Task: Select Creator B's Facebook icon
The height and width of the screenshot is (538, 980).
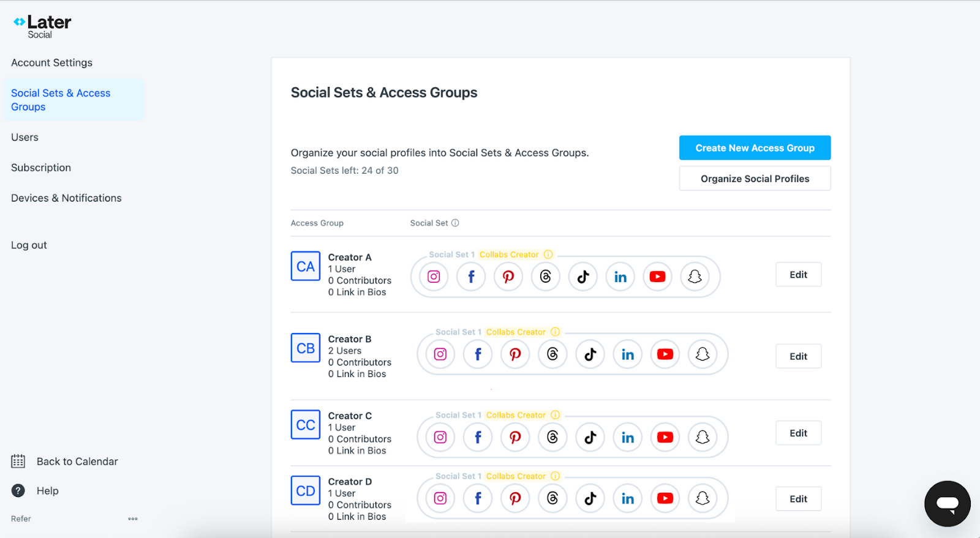Action: click(478, 354)
